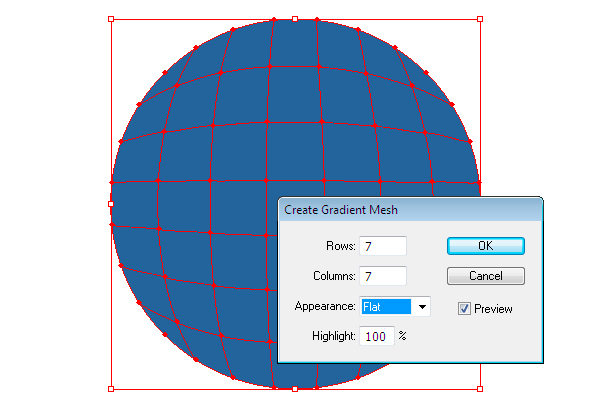Click the Columns label text
The height and width of the screenshot is (417, 600).
tap(334, 276)
